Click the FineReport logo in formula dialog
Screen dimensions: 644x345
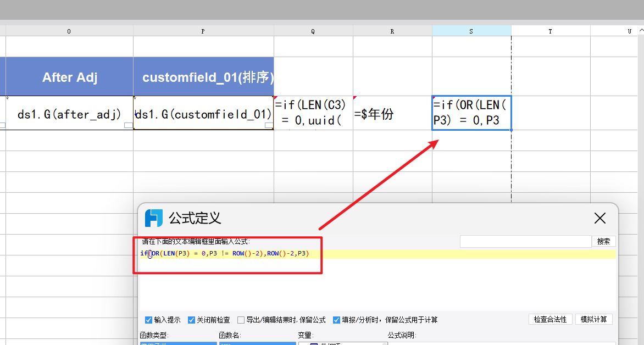point(154,218)
